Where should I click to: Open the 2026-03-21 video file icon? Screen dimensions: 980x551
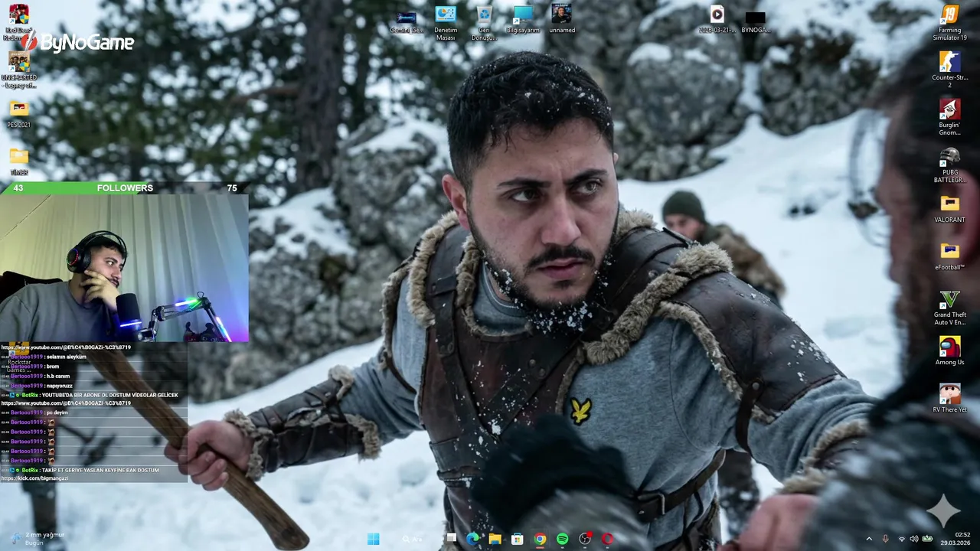pyautogui.click(x=717, y=21)
